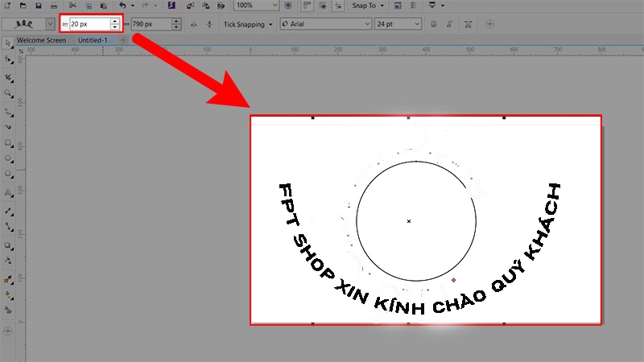The image size is (644, 362).
Task: Cut selection using the scissors icon
Action: pos(72,6)
